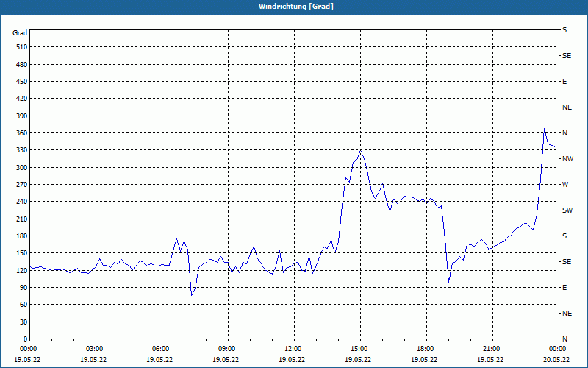Select the 120 y-axis label
The image size is (588, 368).
(22, 270)
